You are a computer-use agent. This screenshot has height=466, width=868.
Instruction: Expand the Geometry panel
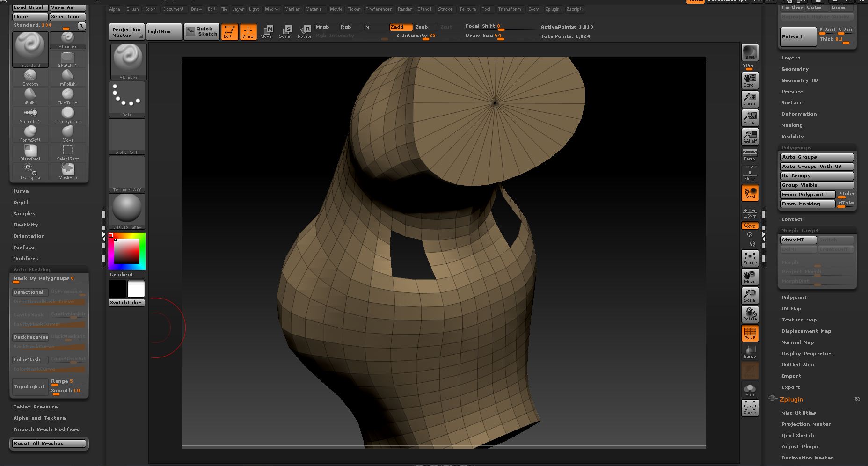point(795,69)
